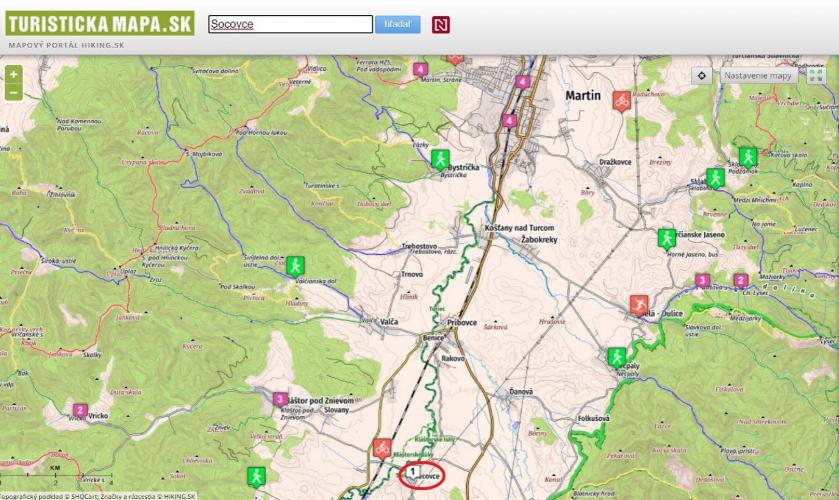Zoom in with the plus button
This screenshot has width=839, height=500.
(x=13, y=74)
